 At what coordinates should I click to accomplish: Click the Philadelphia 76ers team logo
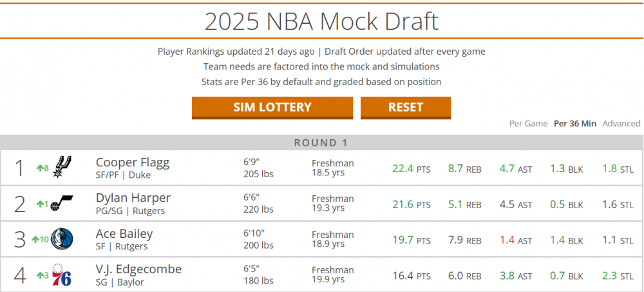click(x=62, y=275)
